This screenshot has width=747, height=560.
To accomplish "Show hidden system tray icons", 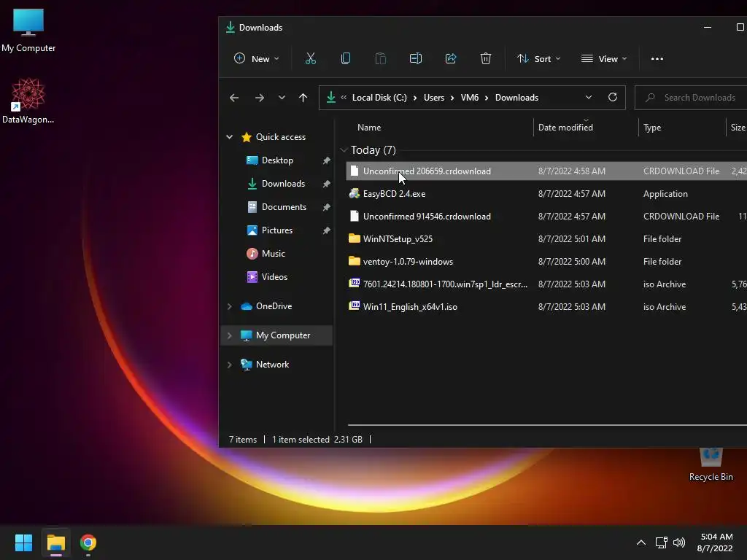I will (641, 542).
